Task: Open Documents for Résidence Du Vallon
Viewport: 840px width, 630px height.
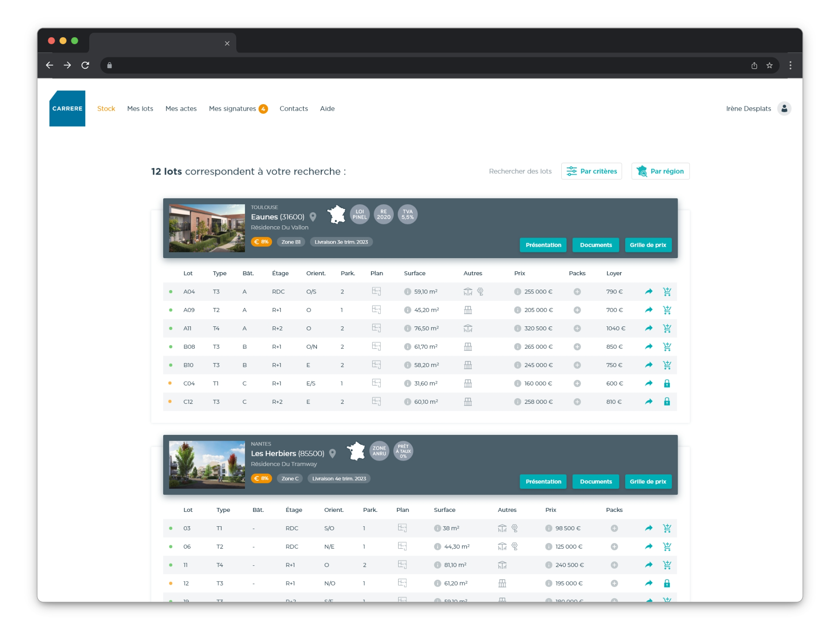Action: [x=595, y=245]
